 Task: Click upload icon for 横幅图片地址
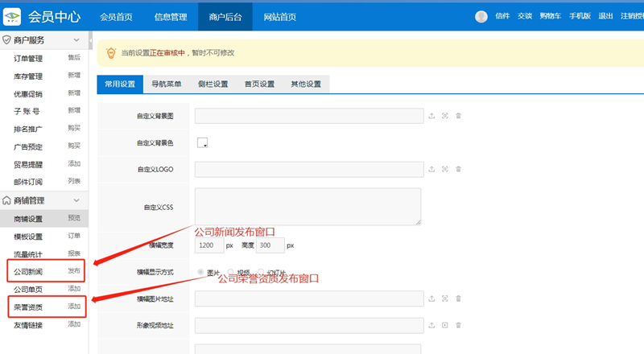click(x=431, y=298)
